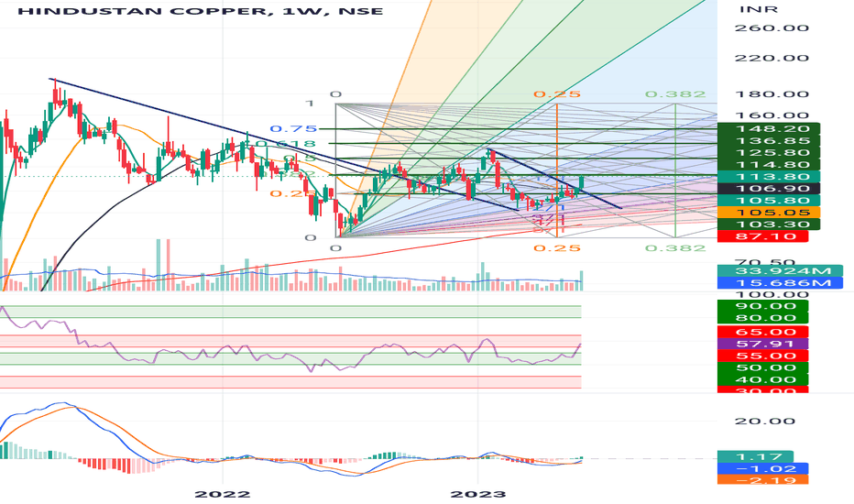Click the 80.00 RSI level tag

[763, 318]
